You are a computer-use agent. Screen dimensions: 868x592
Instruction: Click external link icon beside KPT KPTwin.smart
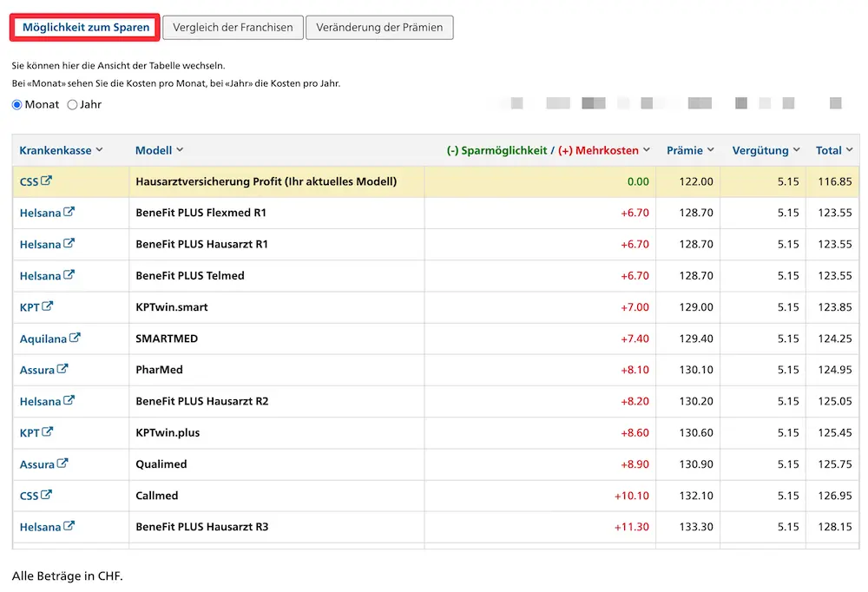49,306
